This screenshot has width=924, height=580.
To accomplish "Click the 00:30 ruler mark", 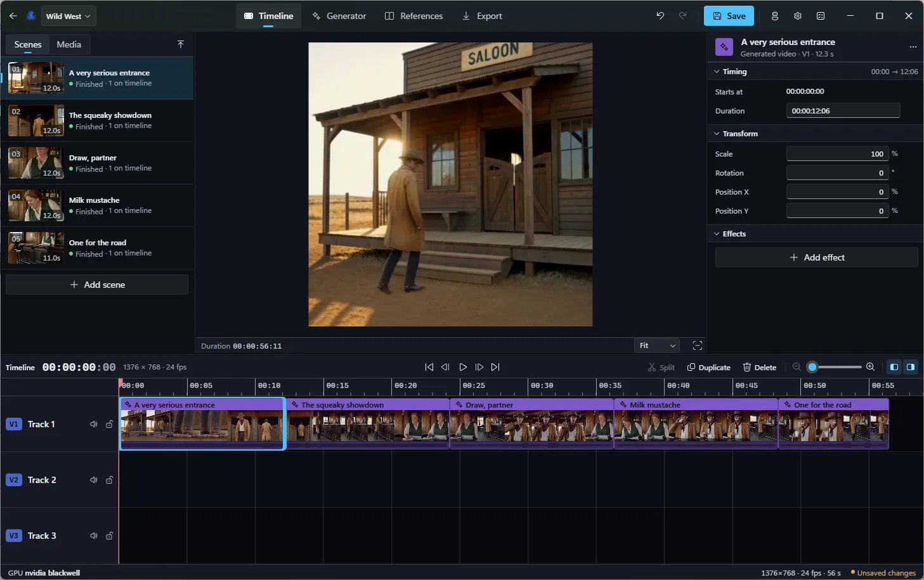I will [542, 385].
